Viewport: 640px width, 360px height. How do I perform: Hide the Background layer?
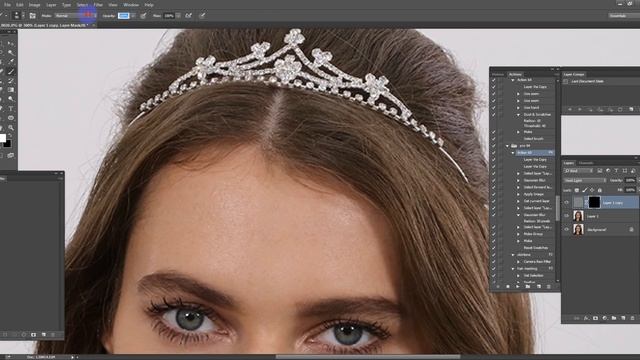pyautogui.click(x=567, y=229)
